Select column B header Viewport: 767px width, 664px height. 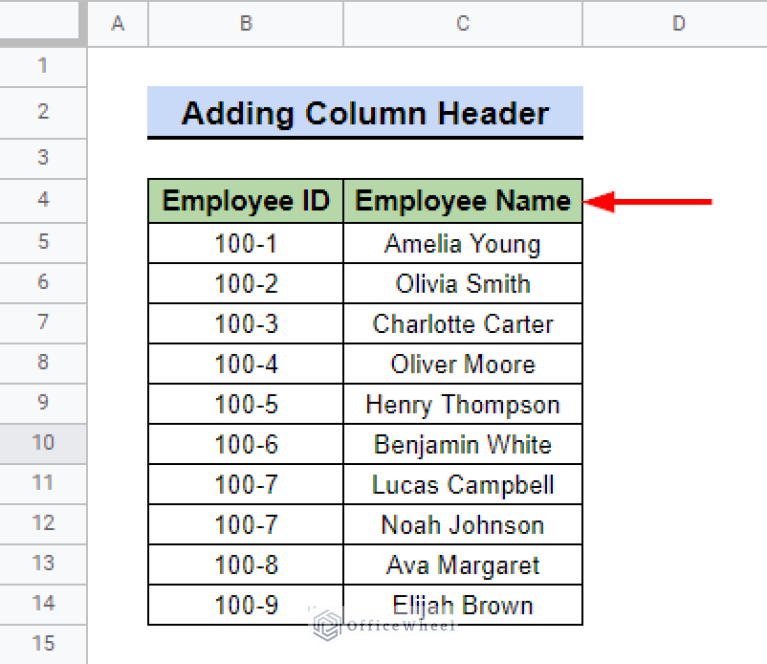(x=246, y=23)
